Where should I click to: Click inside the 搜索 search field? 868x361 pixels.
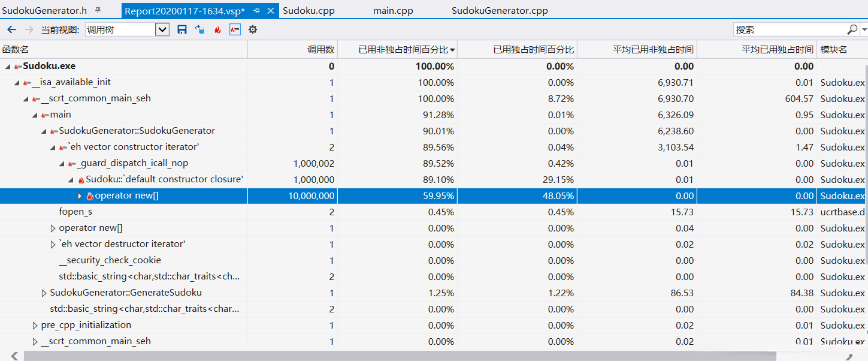pos(789,29)
